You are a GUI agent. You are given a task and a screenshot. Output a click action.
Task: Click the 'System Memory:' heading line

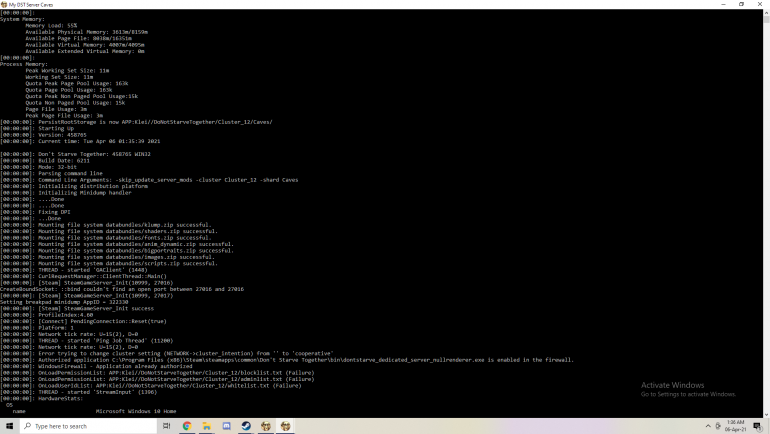(22, 19)
